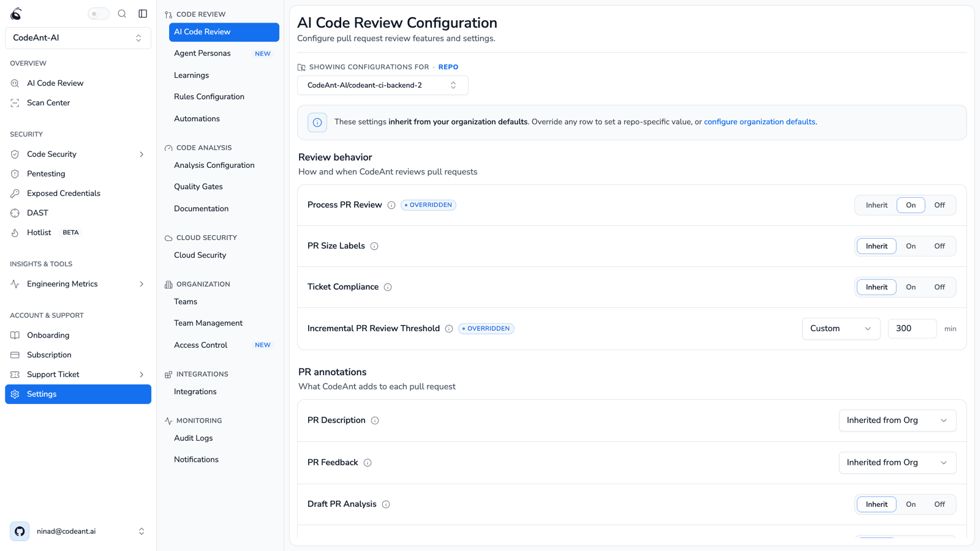Click info icon next to PR Size Labels
The height and width of the screenshot is (551, 980).
(374, 246)
